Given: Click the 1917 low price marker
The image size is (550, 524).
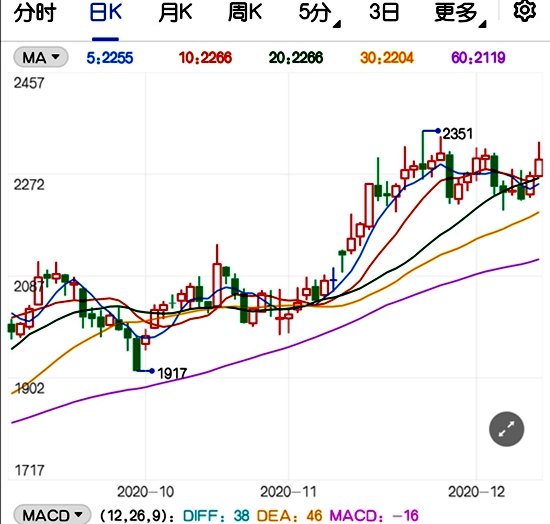Looking at the screenshot, I should click(x=172, y=373).
